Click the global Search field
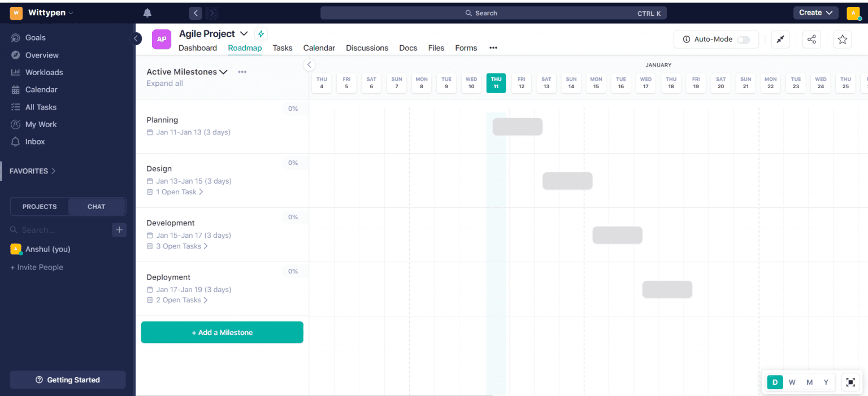The image size is (868, 396). coord(492,12)
